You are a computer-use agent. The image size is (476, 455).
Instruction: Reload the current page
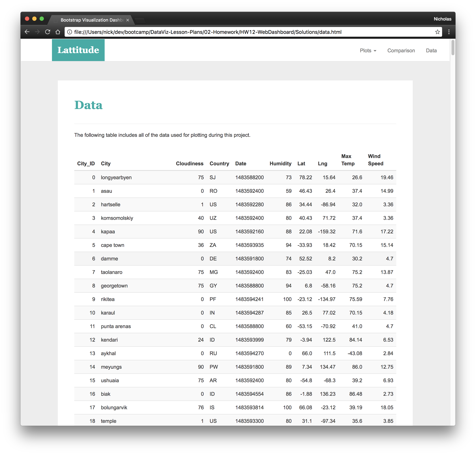click(48, 32)
